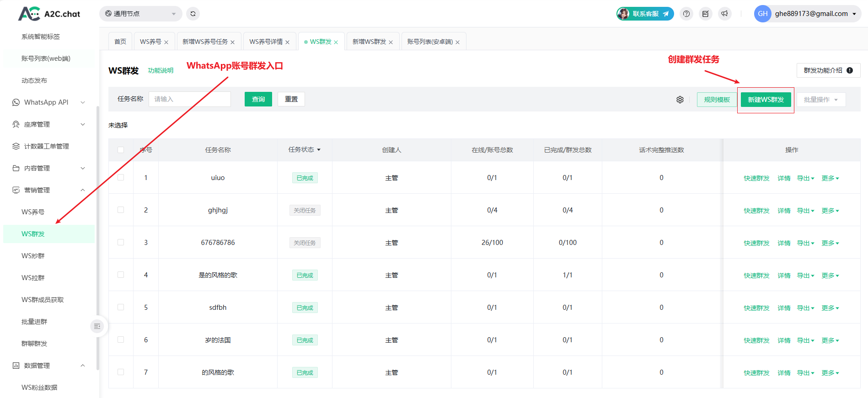Click the refresh icon beside node selector

click(x=193, y=14)
